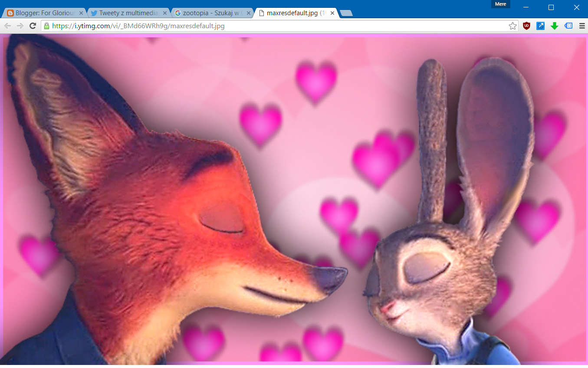Image resolution: width=588 pixels, height=368 pixels.
Task: Open the green download arrow extension
Action: click(554, 26)
